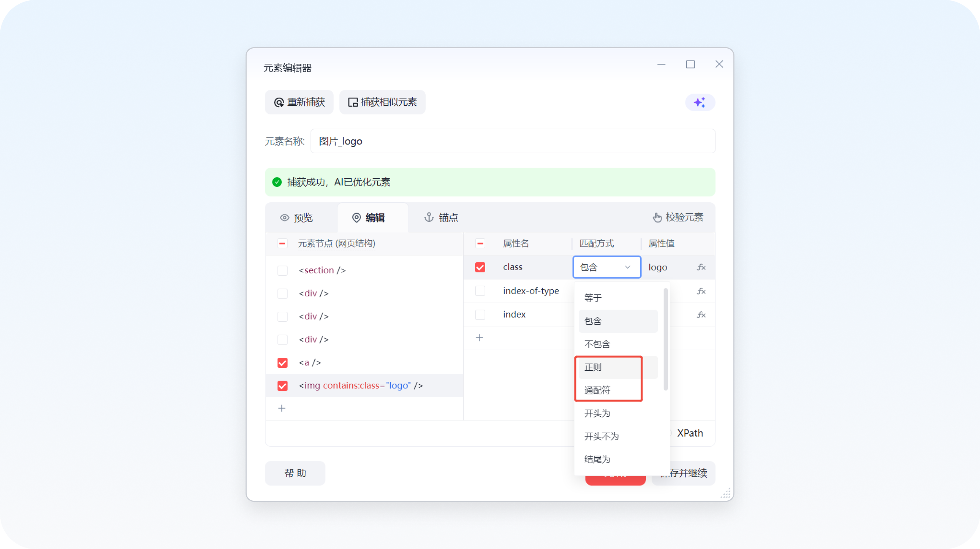Click the 重新捕获 button

pyautogui.click(x=299, y=102)
